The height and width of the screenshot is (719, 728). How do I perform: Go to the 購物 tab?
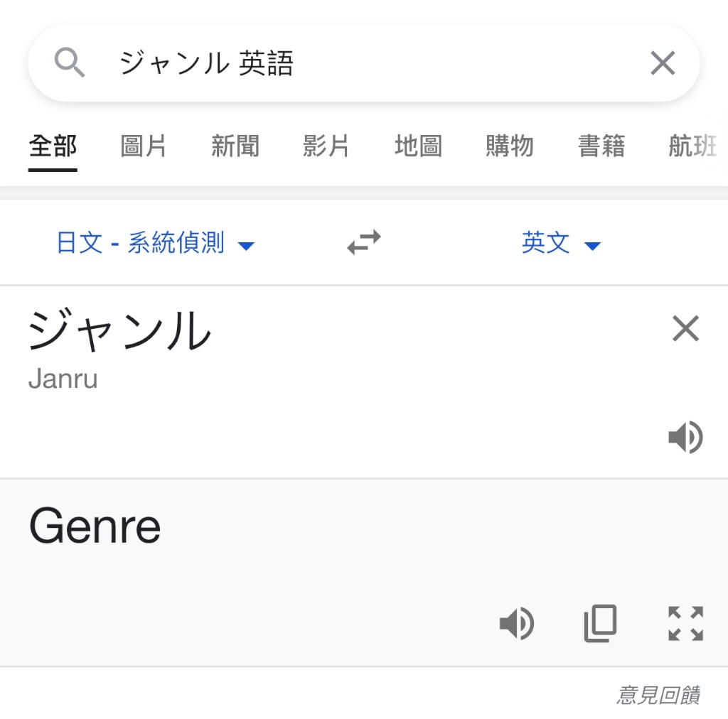(510, 146)
